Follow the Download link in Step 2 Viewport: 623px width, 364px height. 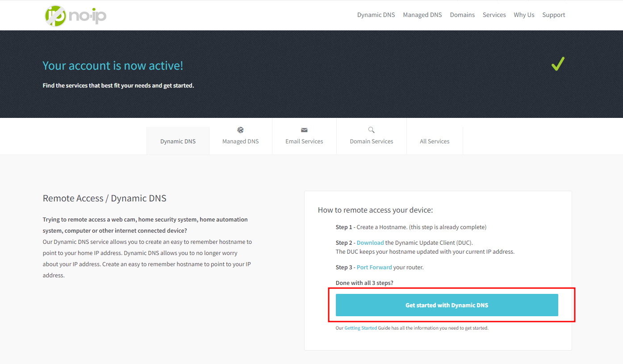pyautogui.click(x=370, y=243)
